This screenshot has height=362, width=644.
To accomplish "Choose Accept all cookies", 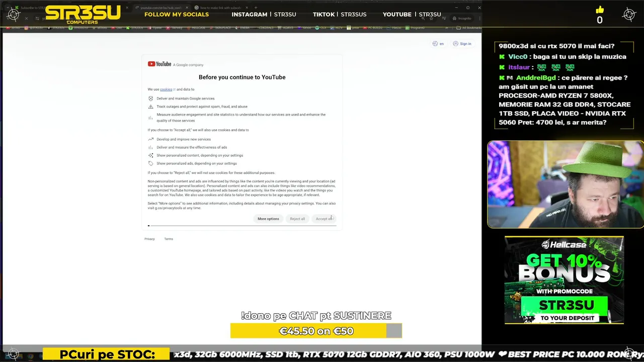I will (x=324, y=219).
